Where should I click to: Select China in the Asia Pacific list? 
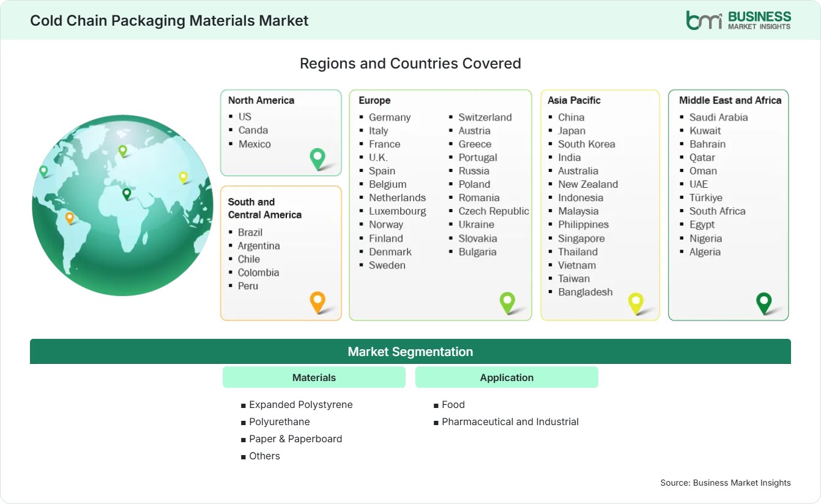pos(571,117)
